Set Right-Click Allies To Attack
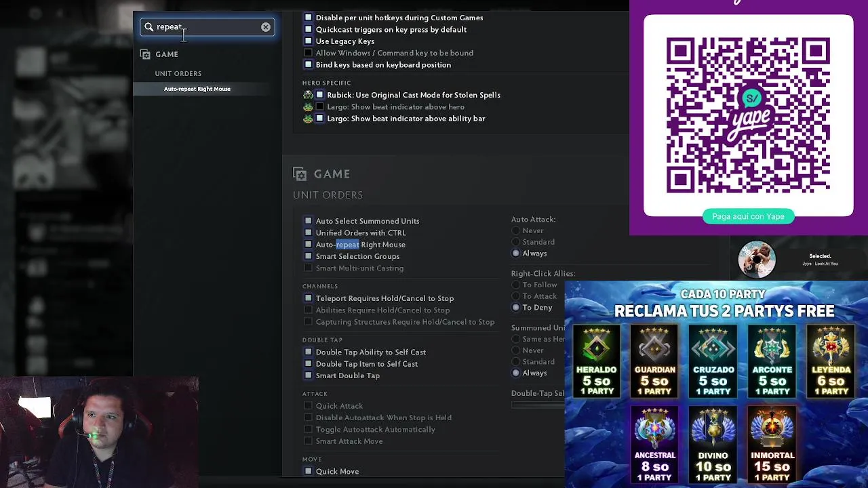Viewport: 868px width, 488px height. [516, 296]
